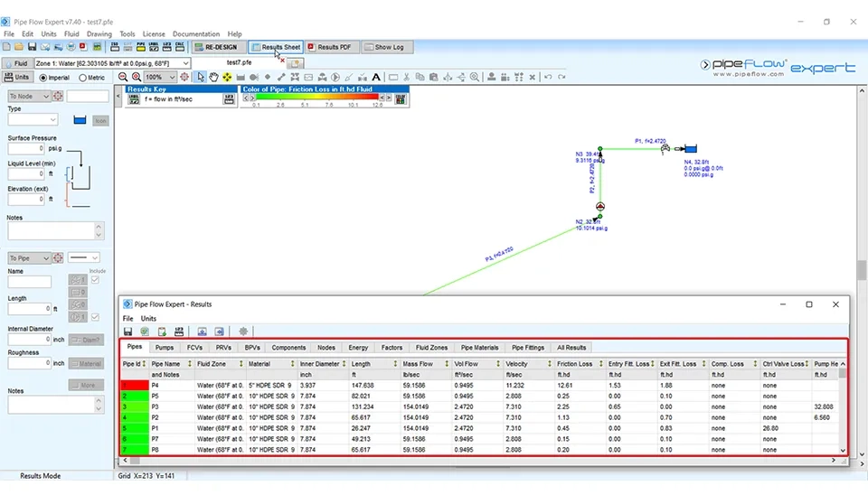The height and width of the screenshot is (495, 868).
Task: Click the save disk icon in main toolbar
Action: 33,47
